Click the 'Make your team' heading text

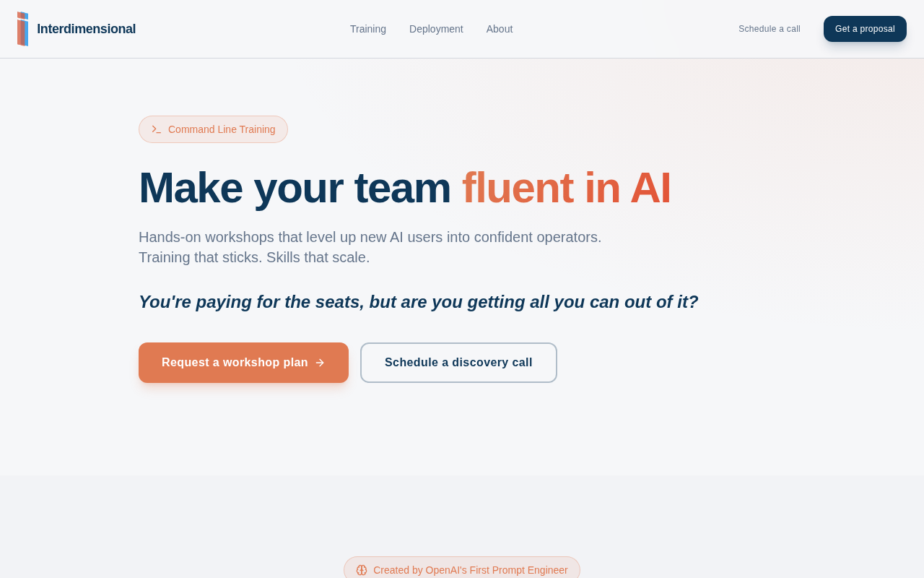295,188
